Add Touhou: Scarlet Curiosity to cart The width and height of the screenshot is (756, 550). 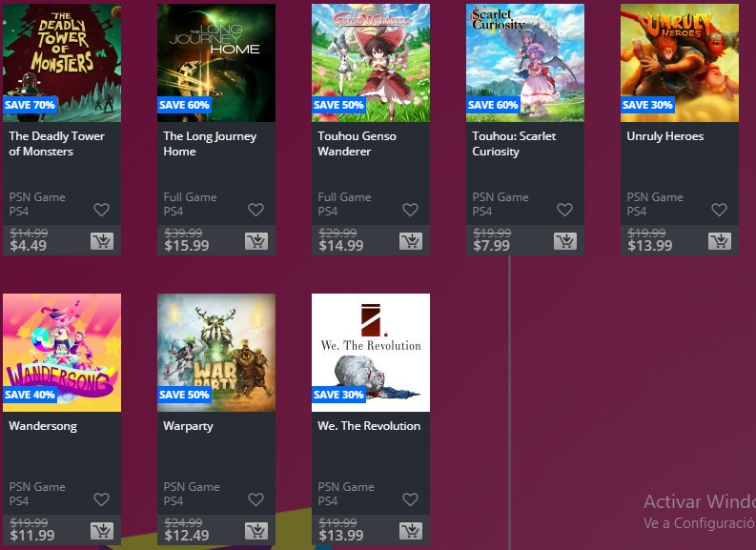(565, 241)
